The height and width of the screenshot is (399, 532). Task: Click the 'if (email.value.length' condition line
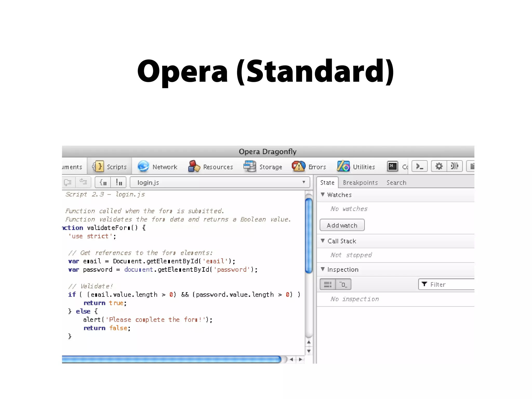coord(184,295)
